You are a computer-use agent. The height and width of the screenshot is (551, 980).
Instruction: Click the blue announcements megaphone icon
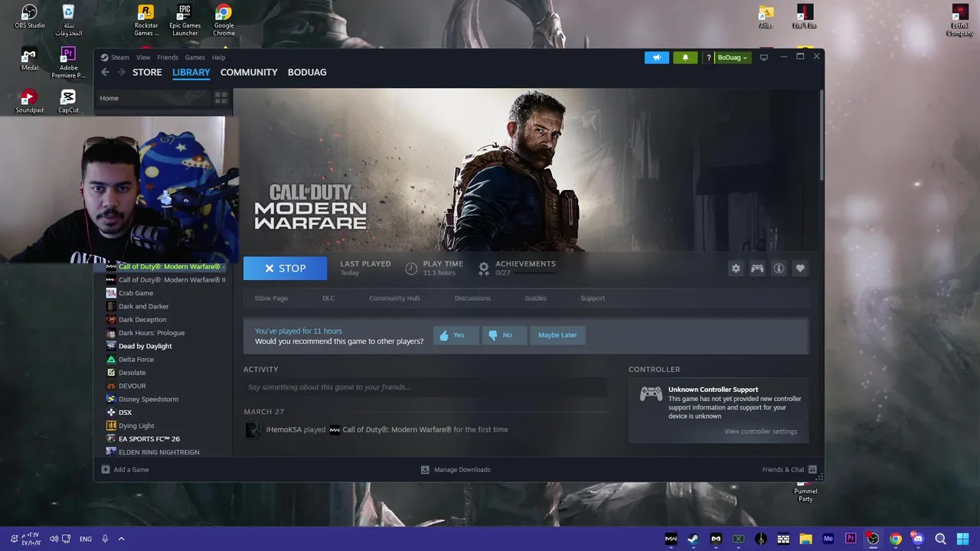coord(657,57)
